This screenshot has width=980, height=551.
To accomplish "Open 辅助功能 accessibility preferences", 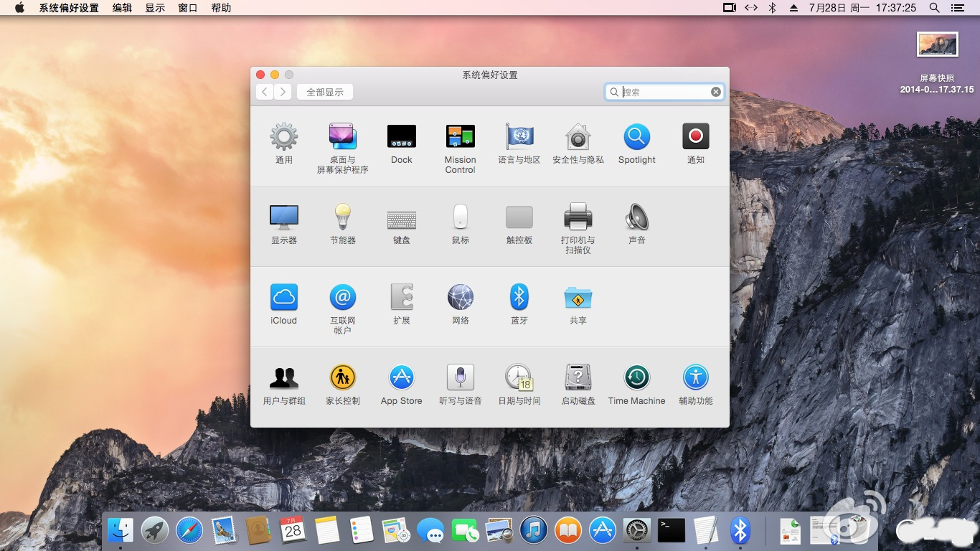I will pos(696,377).
